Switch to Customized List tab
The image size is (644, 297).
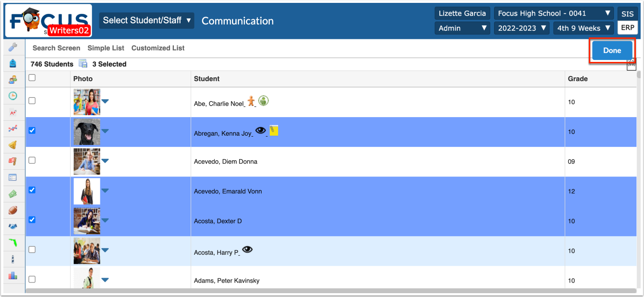point(158,48)
